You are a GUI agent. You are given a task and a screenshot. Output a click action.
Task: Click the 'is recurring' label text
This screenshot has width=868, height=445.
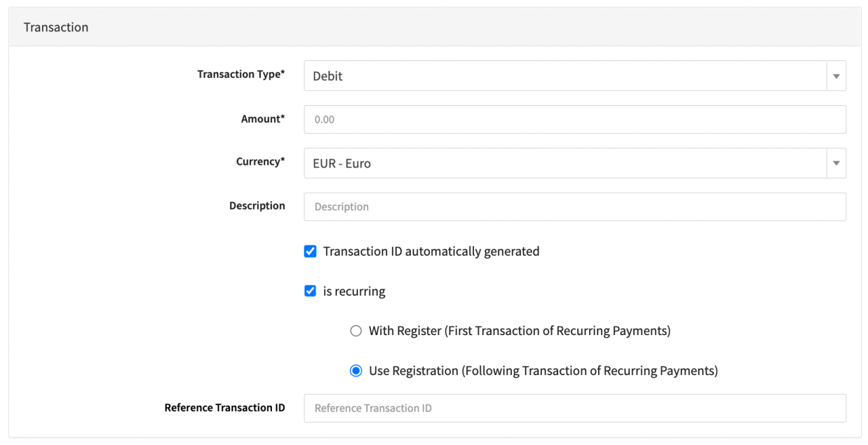[354, 292]
